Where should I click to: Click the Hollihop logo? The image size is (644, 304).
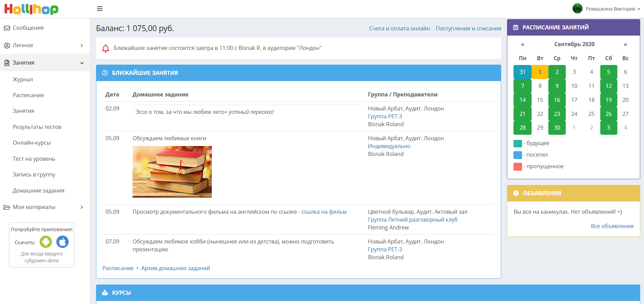point(31,9)
